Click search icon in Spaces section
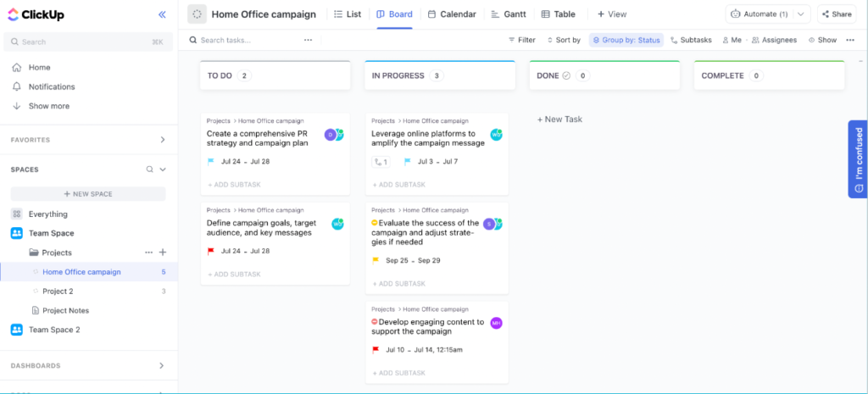Image resolution: width=868 pixels, height=394 pixels. (150, 169)
